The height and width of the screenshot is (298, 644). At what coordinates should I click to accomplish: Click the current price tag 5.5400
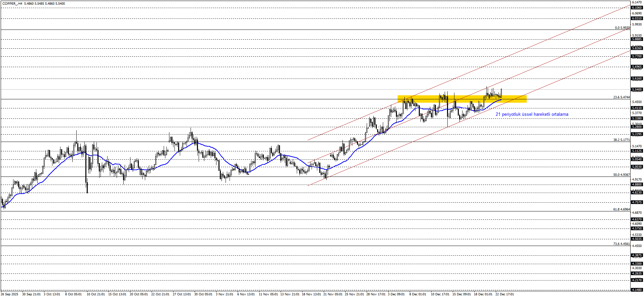[637, 90]
